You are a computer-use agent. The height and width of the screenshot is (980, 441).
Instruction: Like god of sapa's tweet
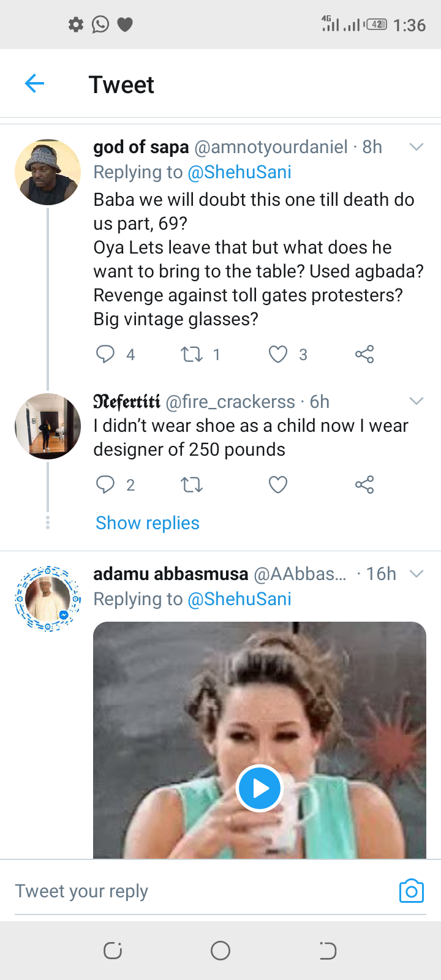pyautogui.click(x=278, y=354)
